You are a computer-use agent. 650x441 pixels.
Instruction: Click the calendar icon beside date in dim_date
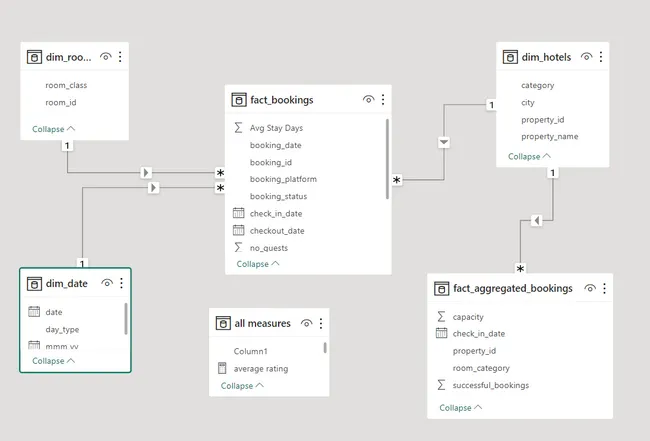point(34,311)
